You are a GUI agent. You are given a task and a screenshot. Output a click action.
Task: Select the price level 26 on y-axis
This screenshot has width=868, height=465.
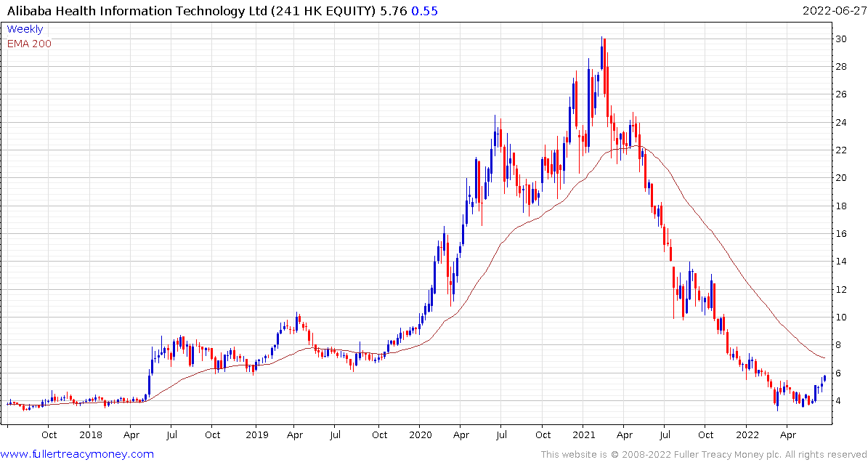coord(843,94)
